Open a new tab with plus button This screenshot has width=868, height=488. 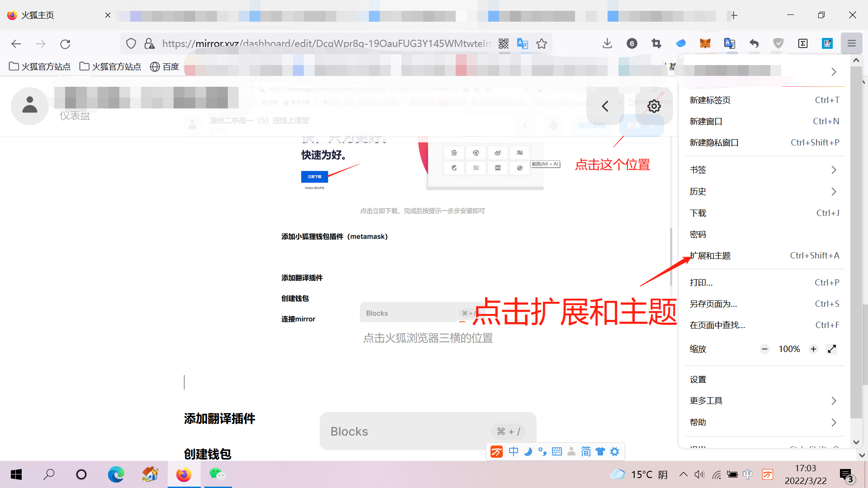[x=734, y=15]
